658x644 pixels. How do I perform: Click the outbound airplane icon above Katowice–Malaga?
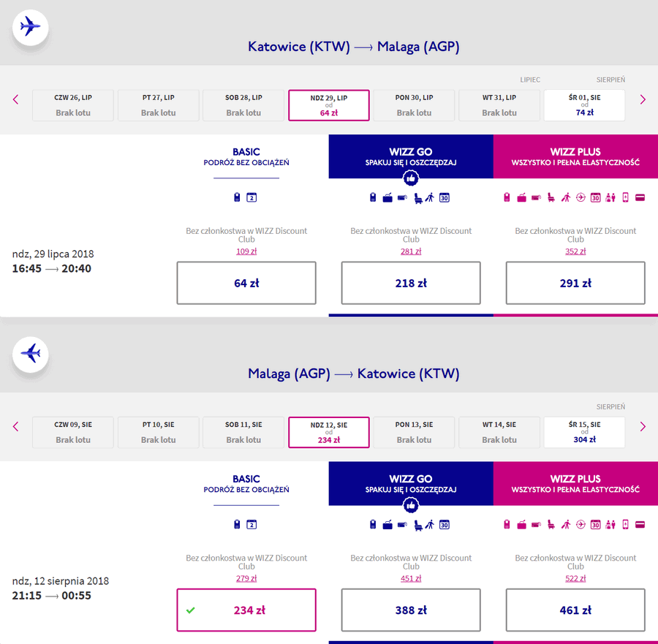[x=30, y=27]
